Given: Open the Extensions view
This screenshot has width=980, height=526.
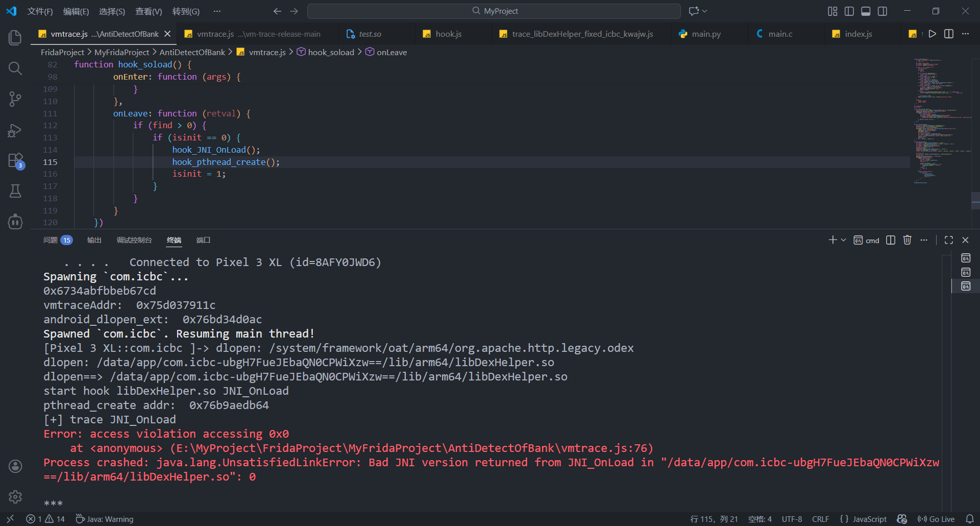Looking at the screenshot, I should coord(15,160).
